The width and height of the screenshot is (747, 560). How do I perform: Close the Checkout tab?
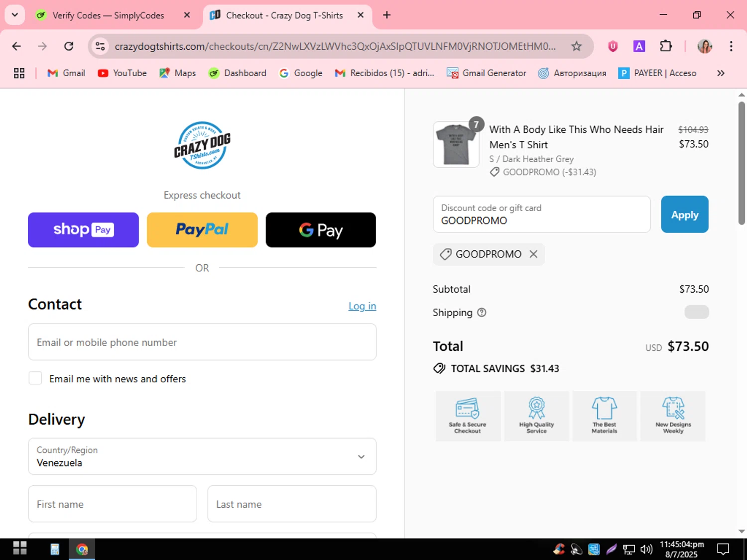point(361,15)
